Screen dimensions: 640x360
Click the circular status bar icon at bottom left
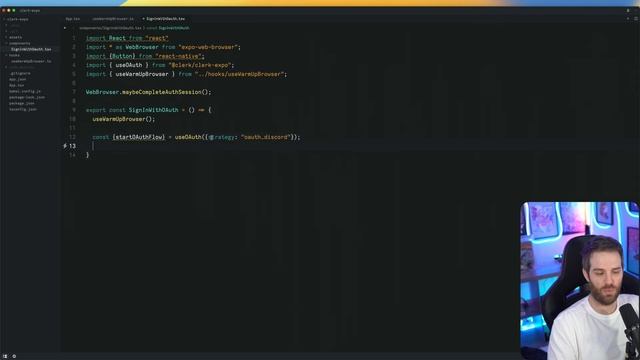click(x=14, y=356)
